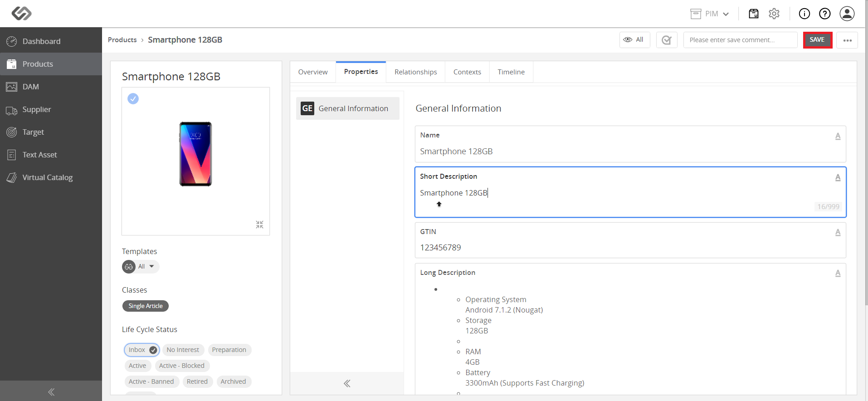The height and width of the screenshot is (401, 868).
Task: Select the Inbox life cycle status
Action: pos(142,350)
